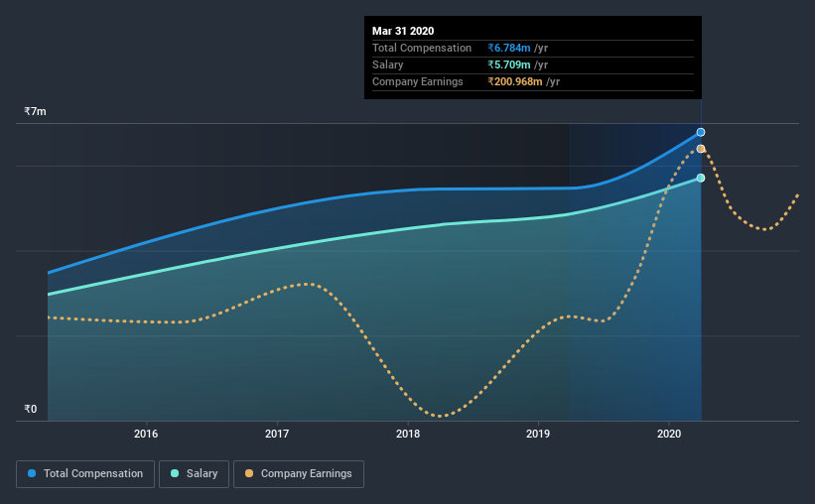The height and width of the screenshot is (504, 815).
Task: Click the teal dot in Salary legend
Action: coord(175,473)
